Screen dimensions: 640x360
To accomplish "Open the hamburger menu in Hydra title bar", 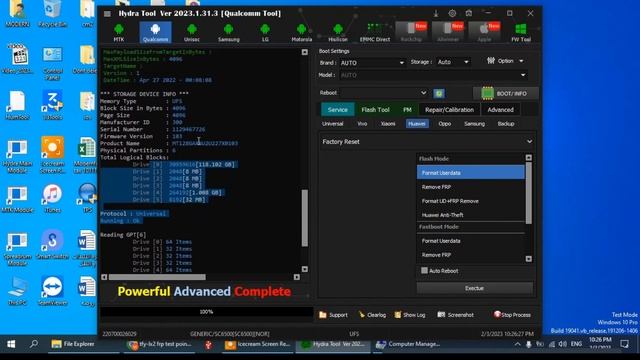I will 107,13.
